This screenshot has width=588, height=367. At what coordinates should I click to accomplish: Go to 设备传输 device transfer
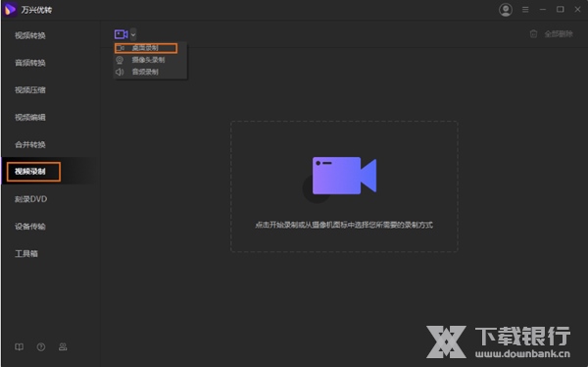[30, 227]
